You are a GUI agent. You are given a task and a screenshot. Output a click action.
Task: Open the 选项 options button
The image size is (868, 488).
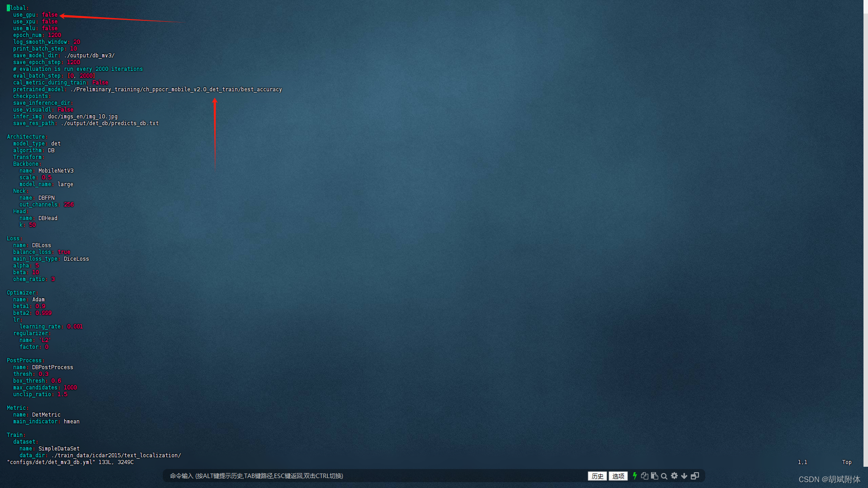point(618,476)
